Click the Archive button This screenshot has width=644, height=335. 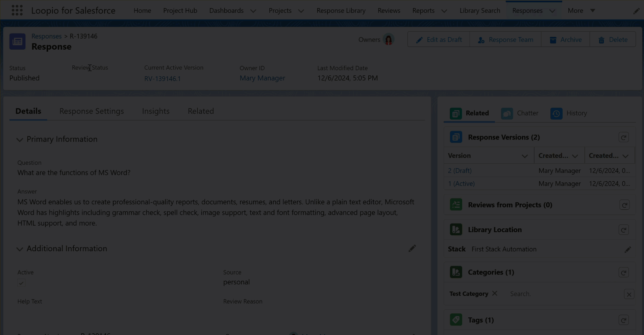[566, 40]
